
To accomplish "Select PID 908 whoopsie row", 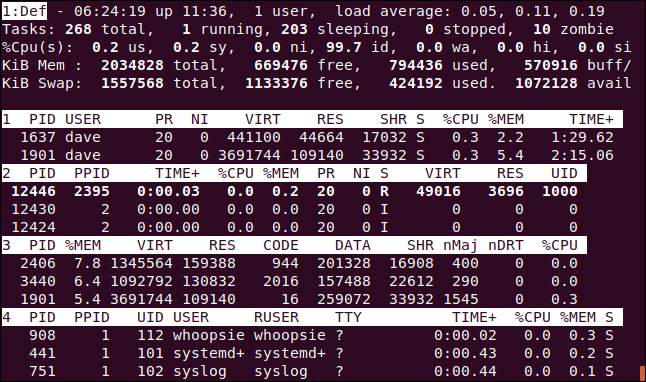I will (x=312, y=335).
